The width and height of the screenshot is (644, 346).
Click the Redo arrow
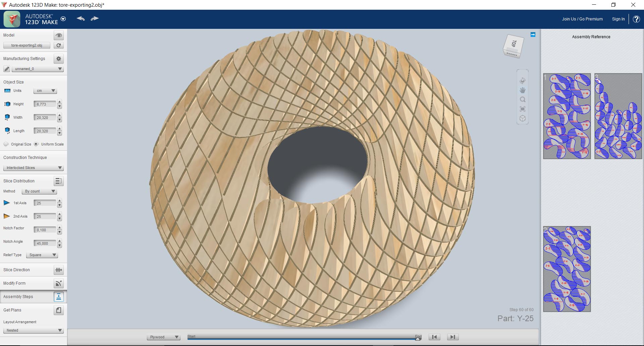point(95,18)
